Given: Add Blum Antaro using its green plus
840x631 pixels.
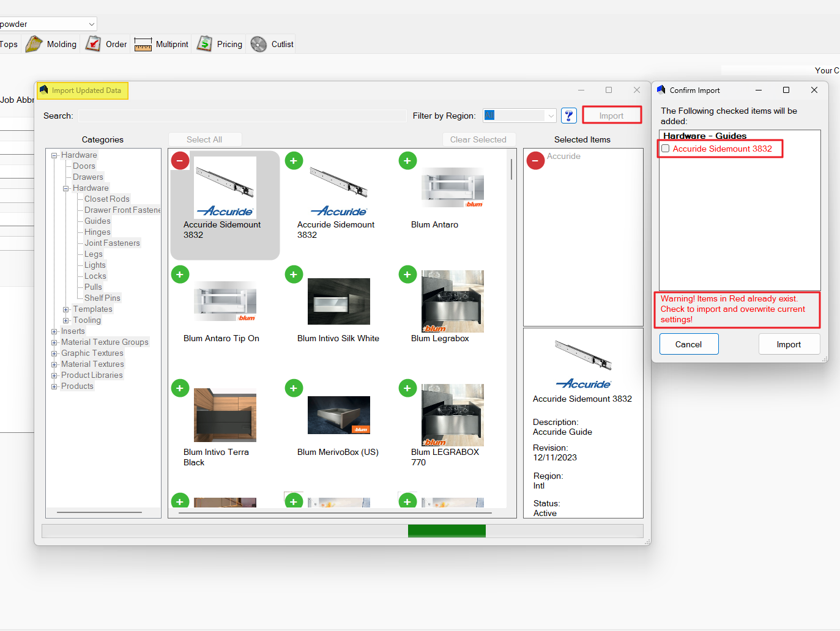Looking at the screenshot, I should (407, 161).
